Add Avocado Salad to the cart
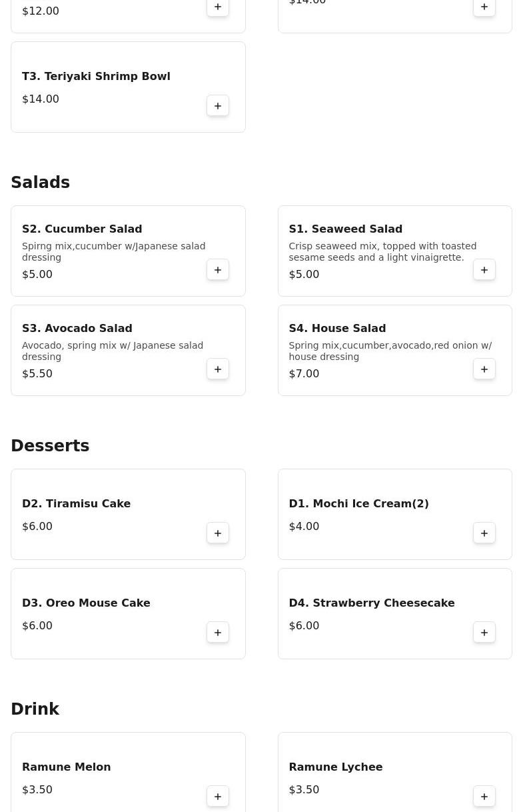 point(218,369)
